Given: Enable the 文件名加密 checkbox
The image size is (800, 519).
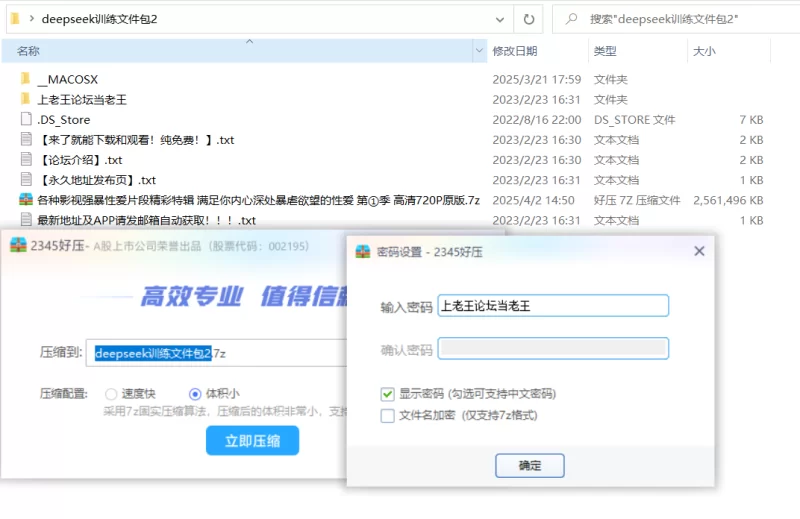Looking at the screenshot, I should pyautogui.click(x=388, y=416).
